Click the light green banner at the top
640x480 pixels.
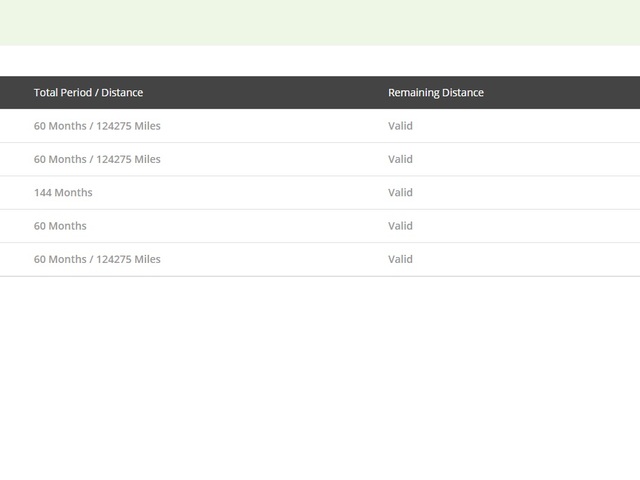[x=320, y=22]
